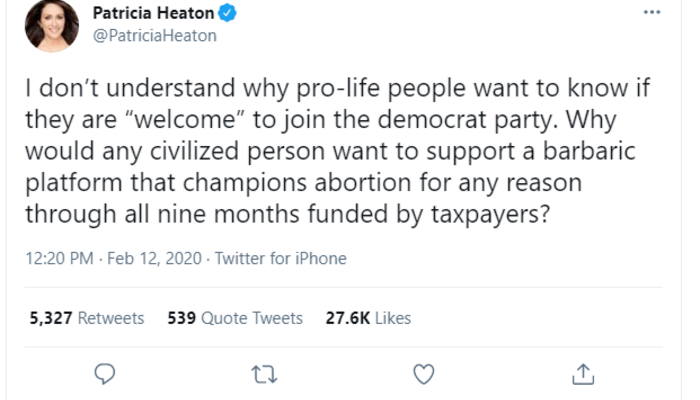The image size is (700, 400).
Task: Click the reply speech bubble icon
Action: (106, 373)
